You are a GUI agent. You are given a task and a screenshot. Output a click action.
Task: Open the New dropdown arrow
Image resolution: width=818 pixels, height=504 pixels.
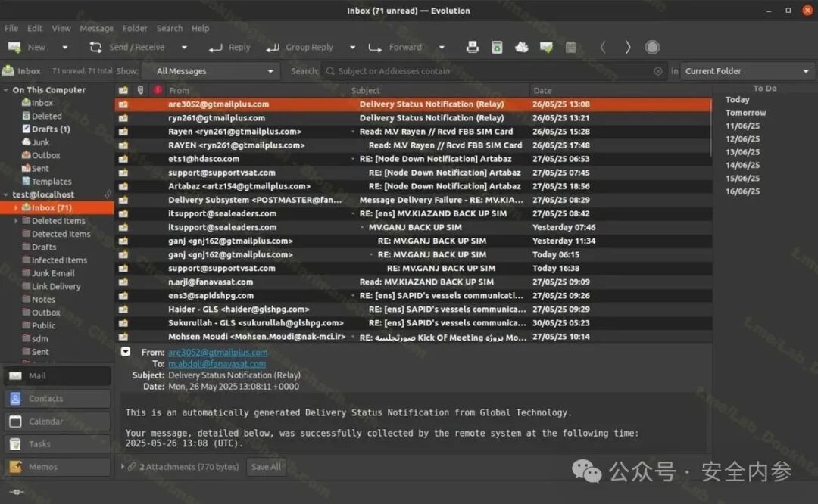tap(64, 48)
